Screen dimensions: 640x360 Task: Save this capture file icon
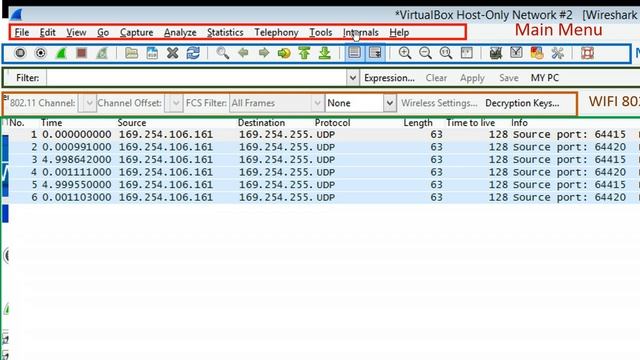(x=152, y=53)
